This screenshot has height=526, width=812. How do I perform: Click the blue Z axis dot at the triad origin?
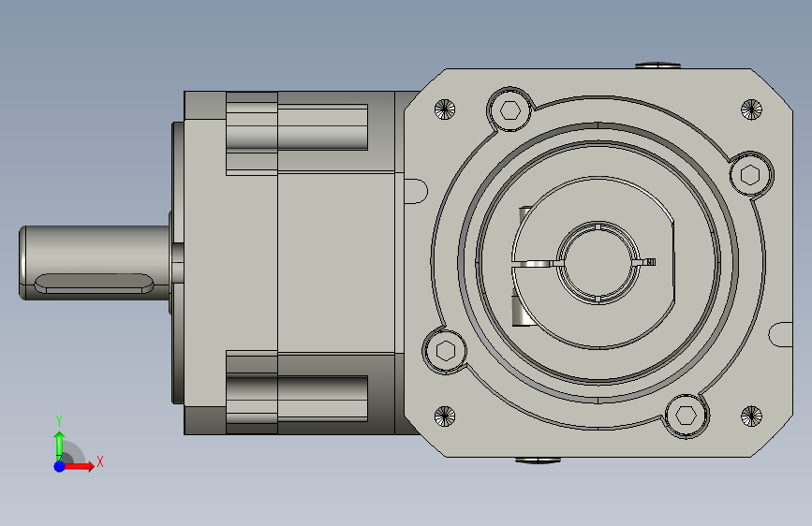click(60, 466)
